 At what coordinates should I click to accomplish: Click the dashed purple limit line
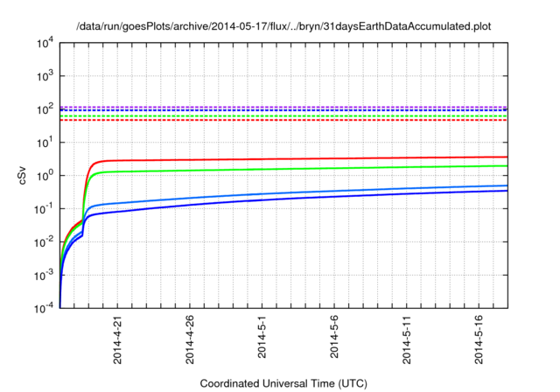pos(283,107)
